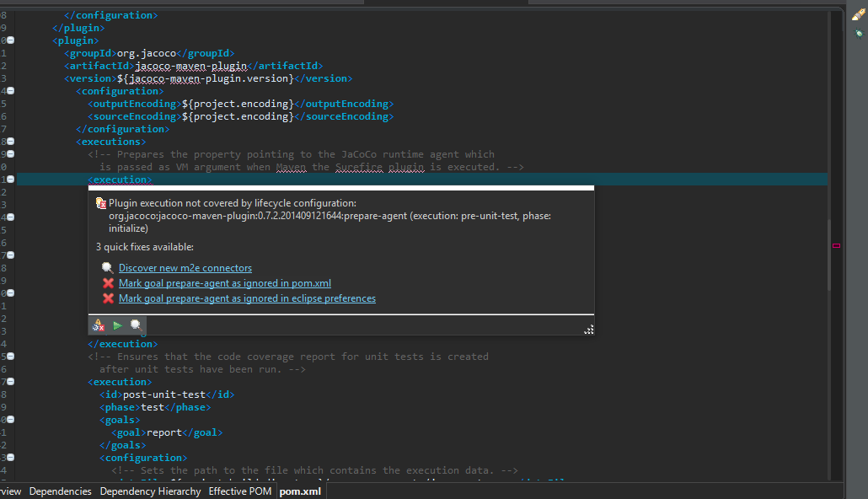
Task: Click the 'Sets the path to the file' comment
Action: coord(314,470)
